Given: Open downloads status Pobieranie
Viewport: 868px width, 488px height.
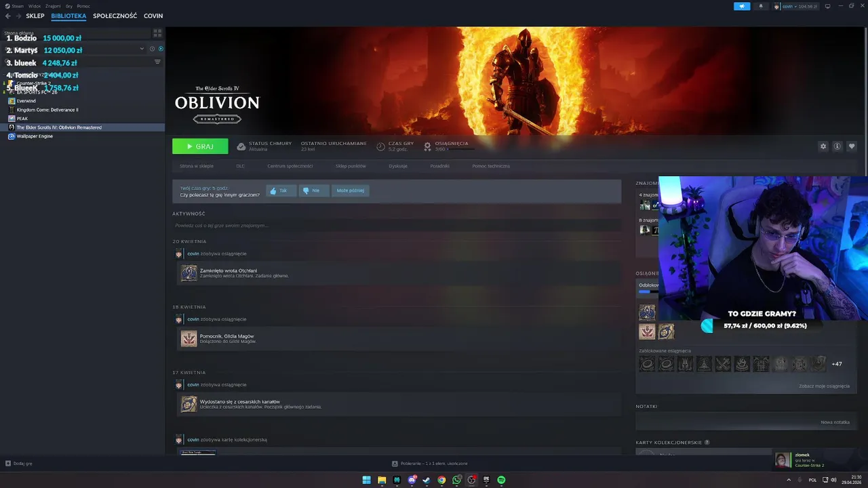Looking at the screenshot, I should pyautogui.click(x=430, y=464).
